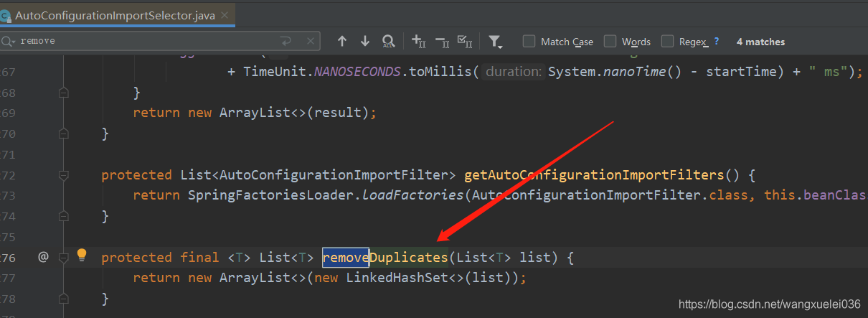868x318 pixels.
Task: Select all occurrences icon
Action: click(464, 42)
